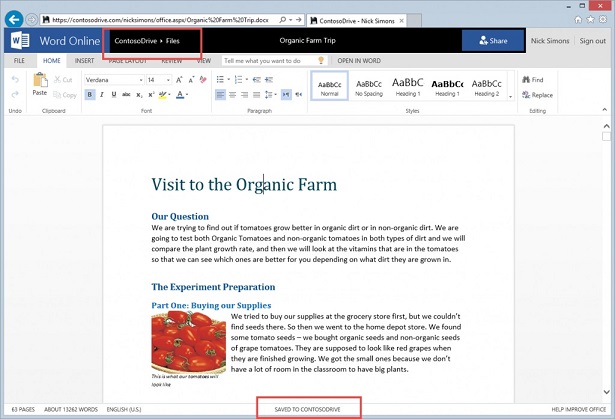615x419 pixels.
Task: Toggle underline formatting
Action: coord(114,95)
